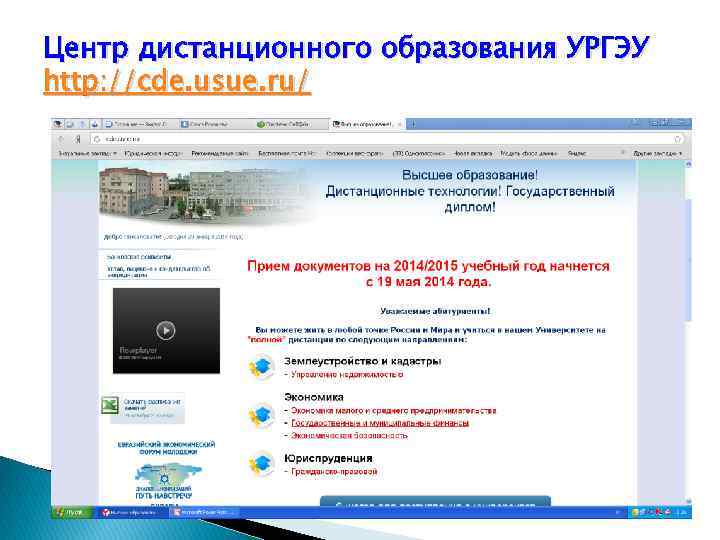
Task: Click the scrollbar up arrow at the page top
Action: [688, 164]
